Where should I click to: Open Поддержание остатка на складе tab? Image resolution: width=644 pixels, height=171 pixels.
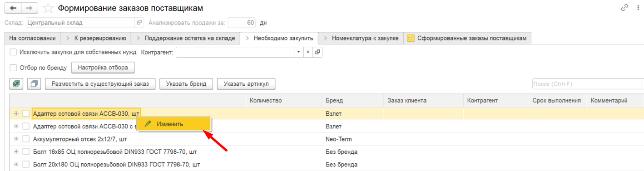[x=186, y=38]
